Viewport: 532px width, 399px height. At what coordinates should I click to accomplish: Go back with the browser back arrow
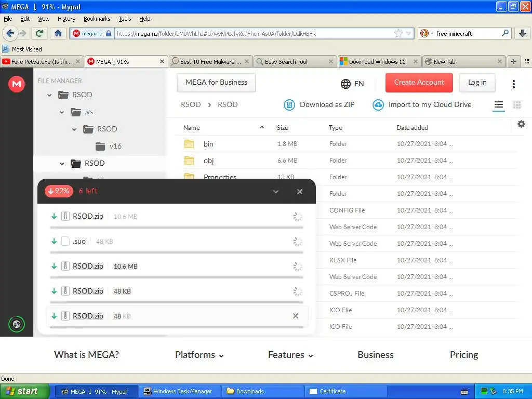point(10,33)
